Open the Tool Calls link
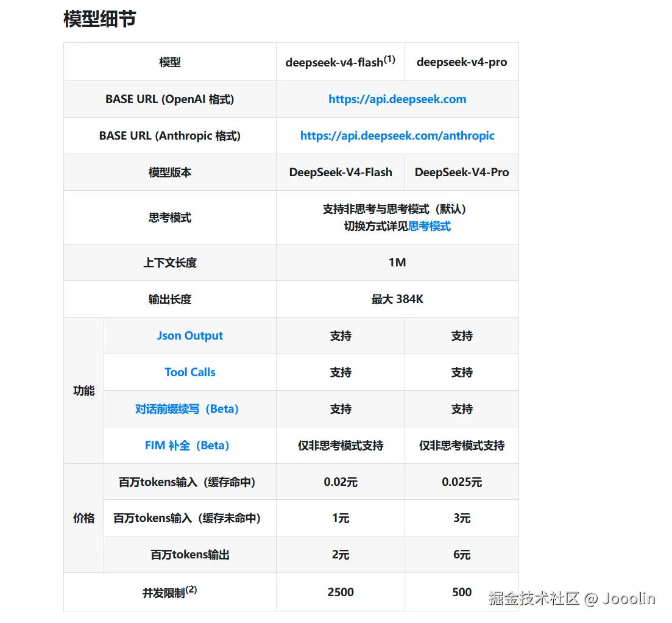This screenshot has width=672, height=623. tap(190, 372)
